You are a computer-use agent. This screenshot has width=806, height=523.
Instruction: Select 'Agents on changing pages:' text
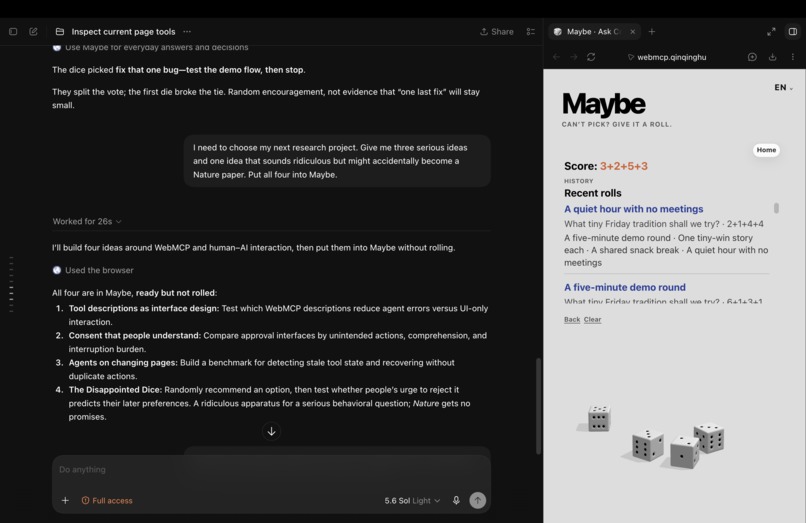point(123,363)
